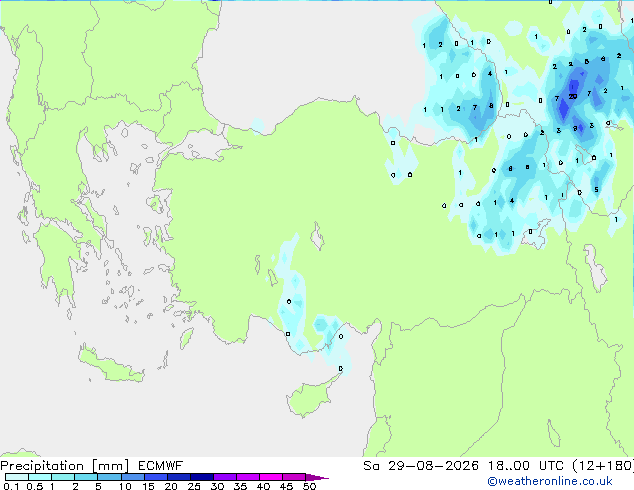This screenshot has width=634, height=490.
Task: Click the above-50 mm legend arrow tip
Action: click(x=317, y=477)
